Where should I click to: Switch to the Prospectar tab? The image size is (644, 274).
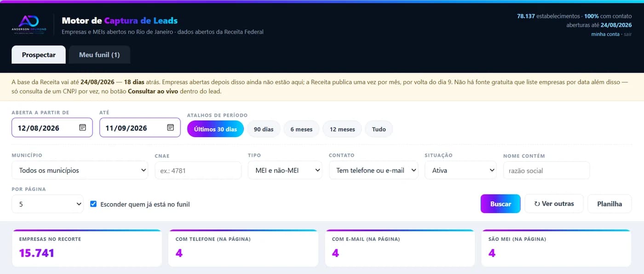click(39, 55)
